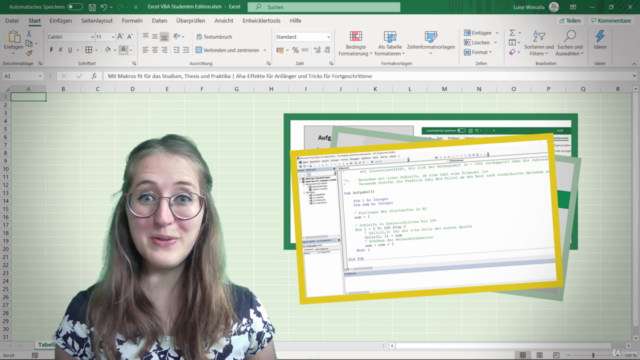Increase font size with larger A icon
The height and width of the screenshot is (360, 640).
120,37
